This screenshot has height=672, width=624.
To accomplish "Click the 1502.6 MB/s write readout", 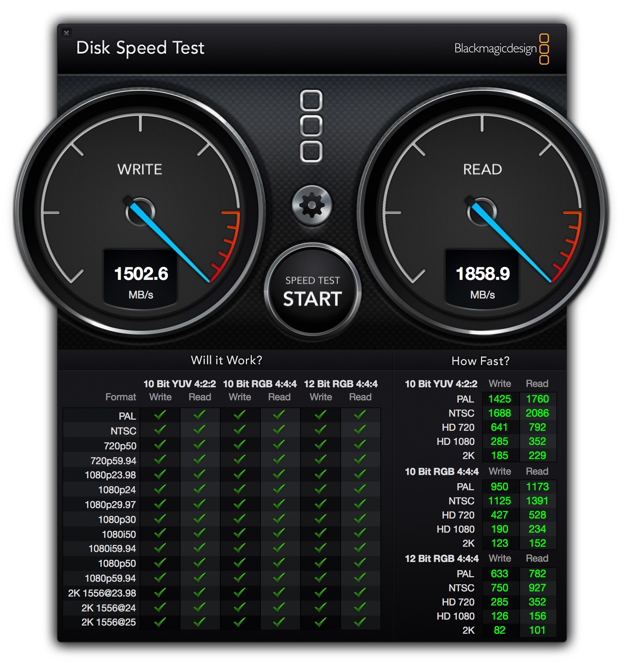I will point(140,274).
